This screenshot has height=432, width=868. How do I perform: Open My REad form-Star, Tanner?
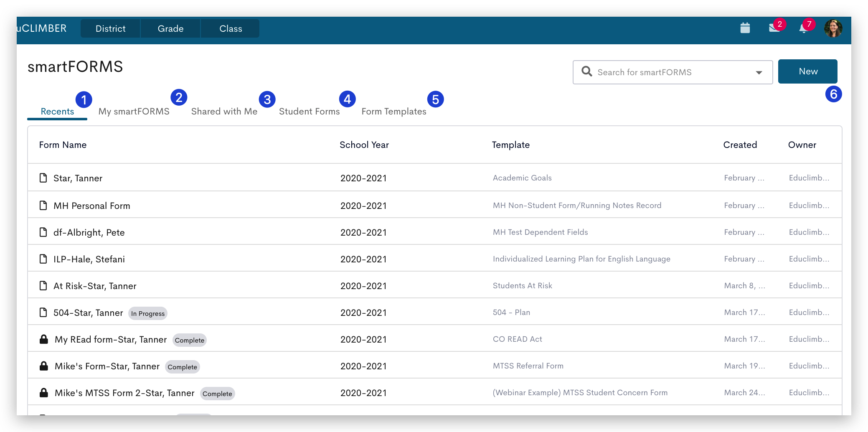pos(111,340)
